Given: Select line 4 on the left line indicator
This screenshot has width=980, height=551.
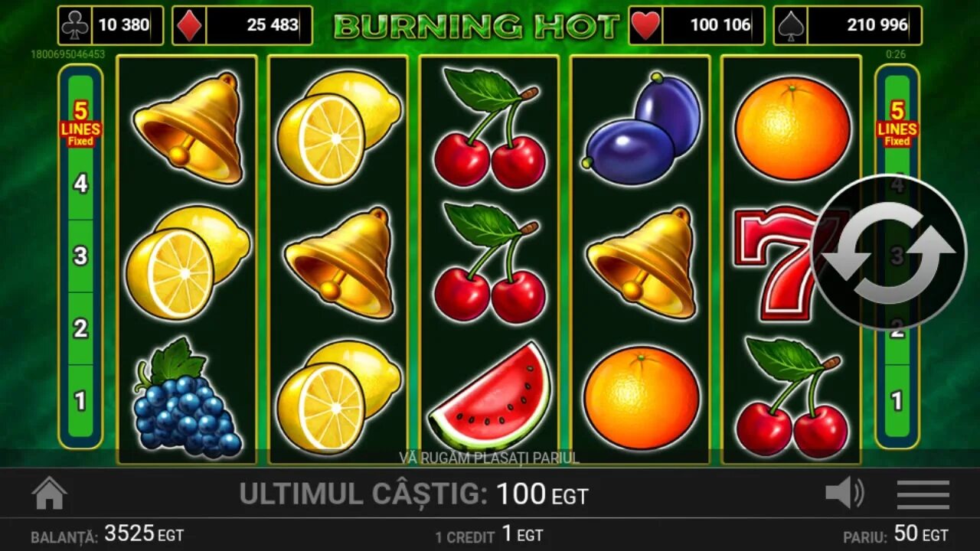Looking at the screenshot, I should 80,184.
